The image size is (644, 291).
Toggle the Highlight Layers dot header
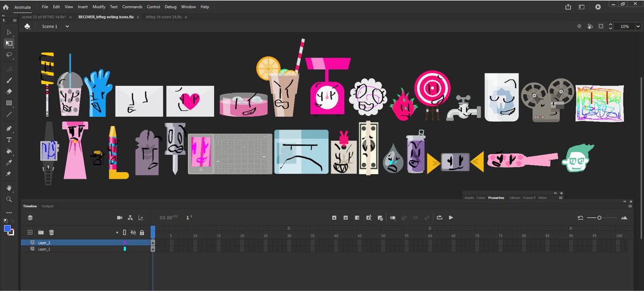[x=117, y=233]
